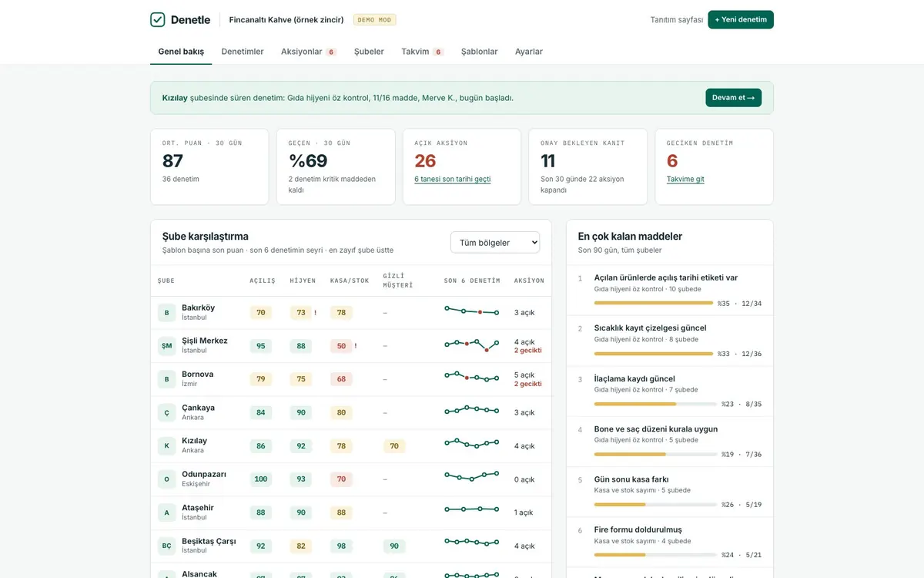The image size is (924, 578).
Task: Continue the Kızılay audit with Devam et
Action: (734, 98)
